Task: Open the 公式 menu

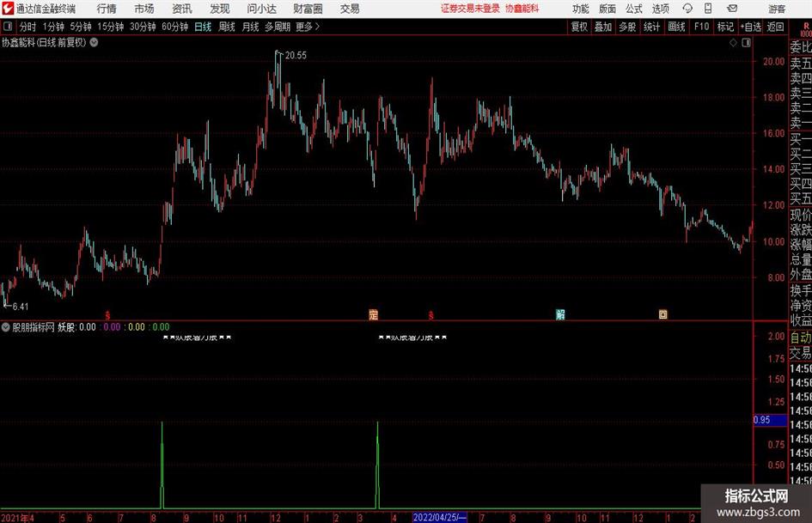Action: pos(633,9)
